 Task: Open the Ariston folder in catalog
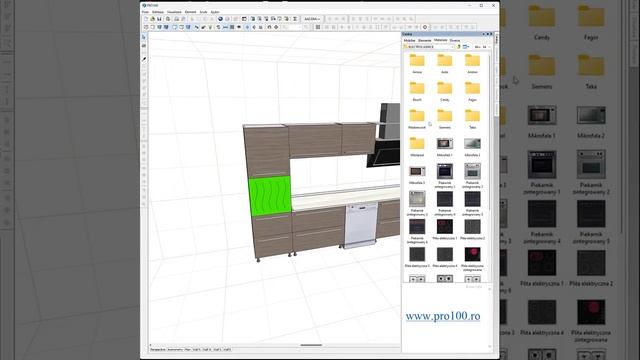point(472,64)
